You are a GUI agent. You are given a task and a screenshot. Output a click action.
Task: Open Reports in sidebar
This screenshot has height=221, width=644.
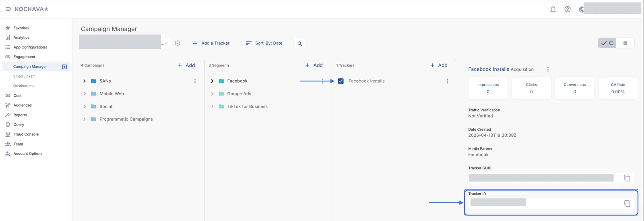click(x=20, y=115)
